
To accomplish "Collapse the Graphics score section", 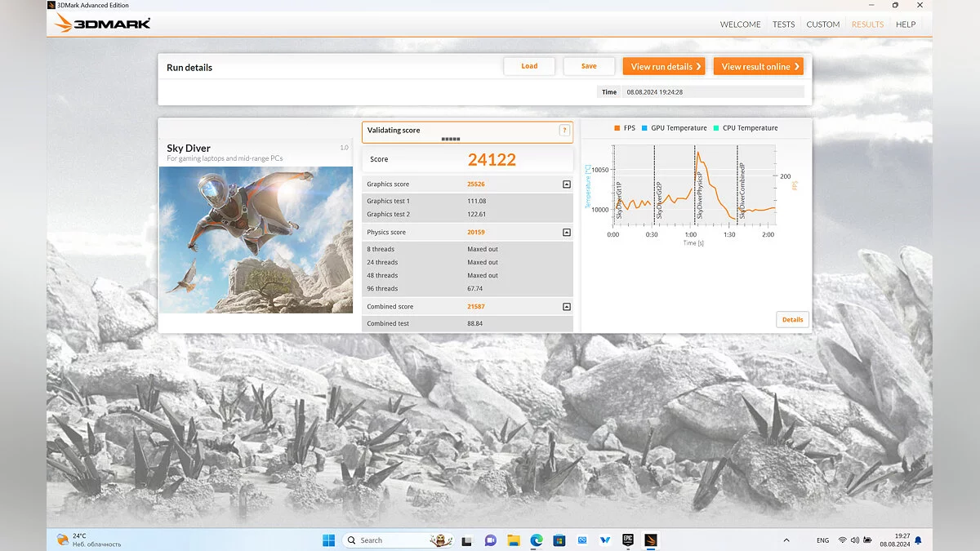I will 567,184.
